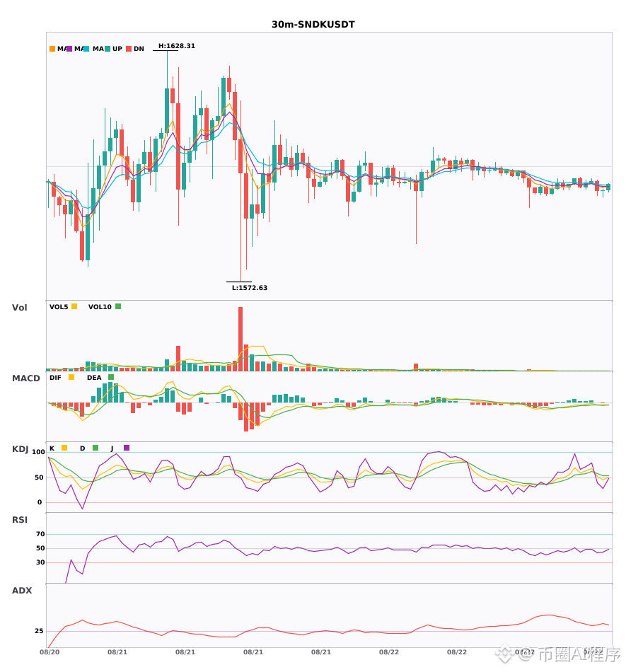Click the yellow VOL5 legend swatch
Viewport: 626px width, 672px height.
[x=74, y=306]
